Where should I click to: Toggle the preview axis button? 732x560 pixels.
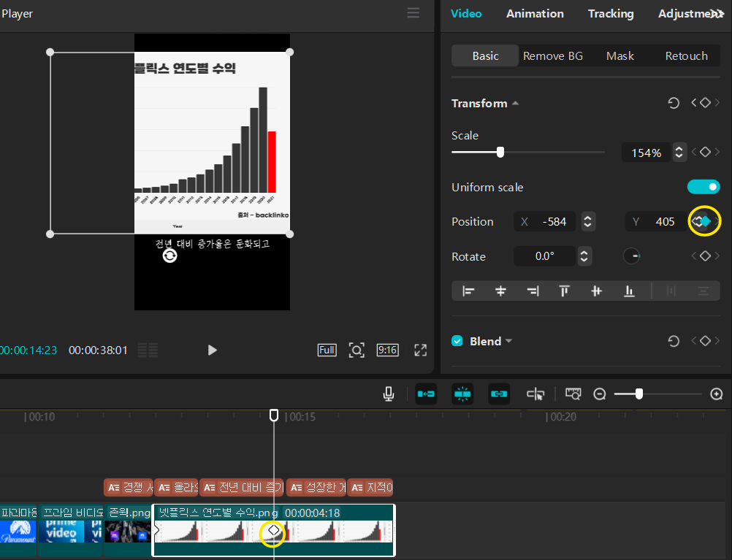click(x=535, y=394)
